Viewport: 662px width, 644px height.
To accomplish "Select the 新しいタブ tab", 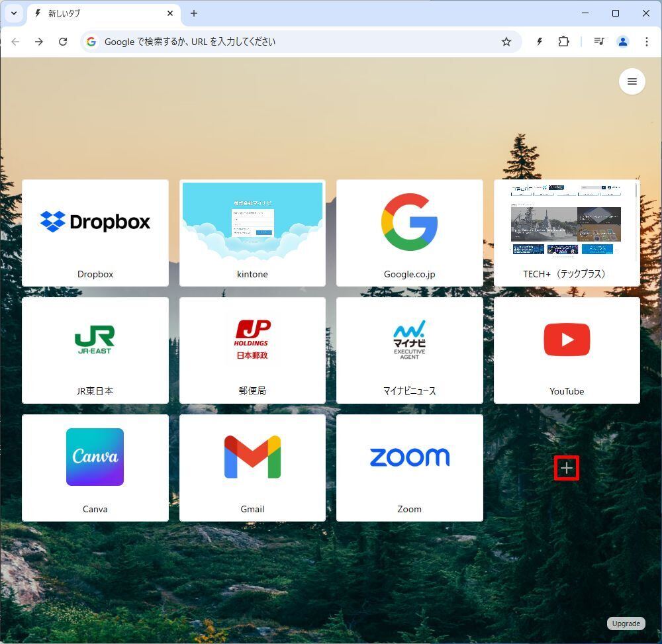I will tap(104, 13).
